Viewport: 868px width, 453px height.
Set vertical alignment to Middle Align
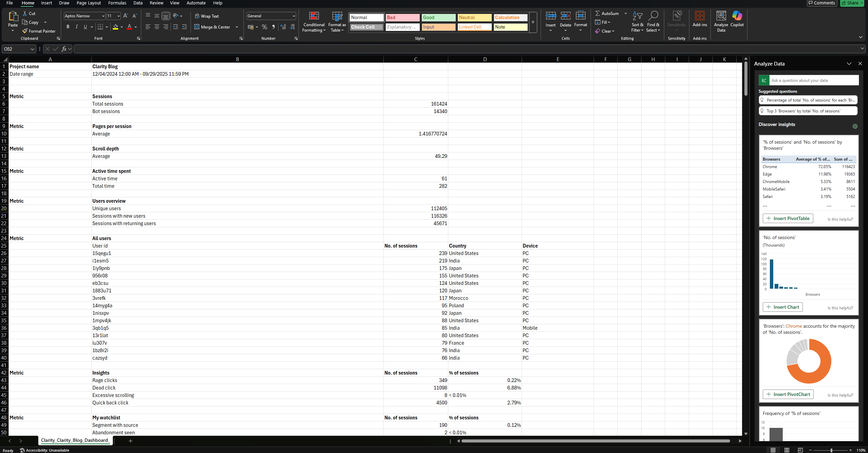point(157,16)
